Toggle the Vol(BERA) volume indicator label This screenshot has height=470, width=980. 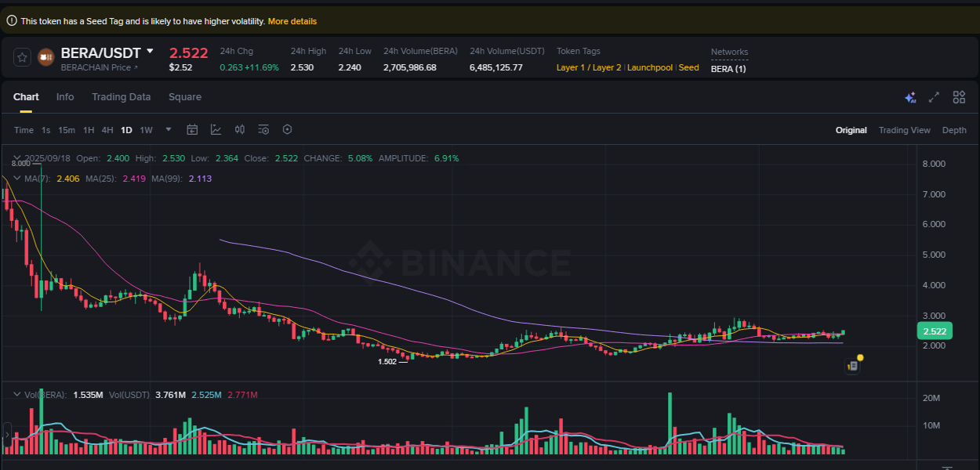tap(42, 394)
